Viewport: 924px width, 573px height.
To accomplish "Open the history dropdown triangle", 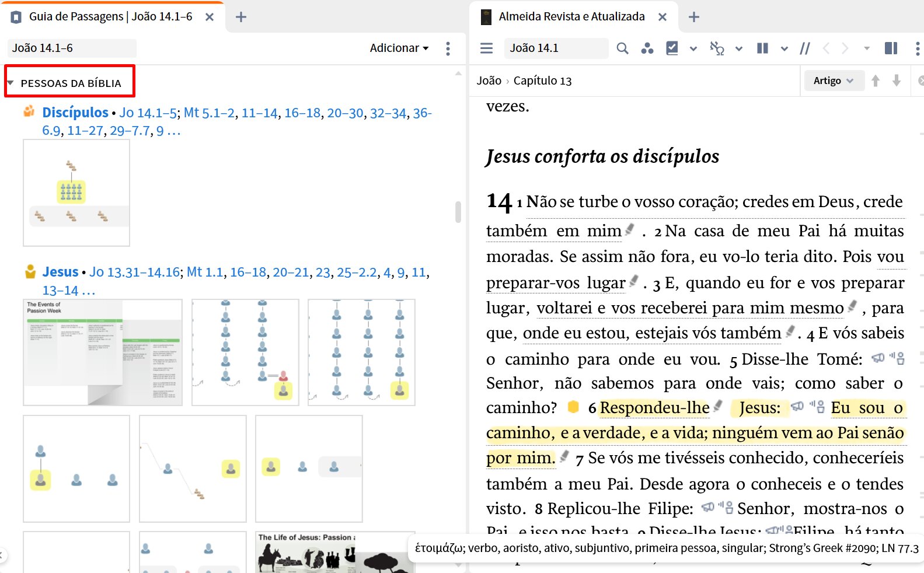I will point(867,48).
